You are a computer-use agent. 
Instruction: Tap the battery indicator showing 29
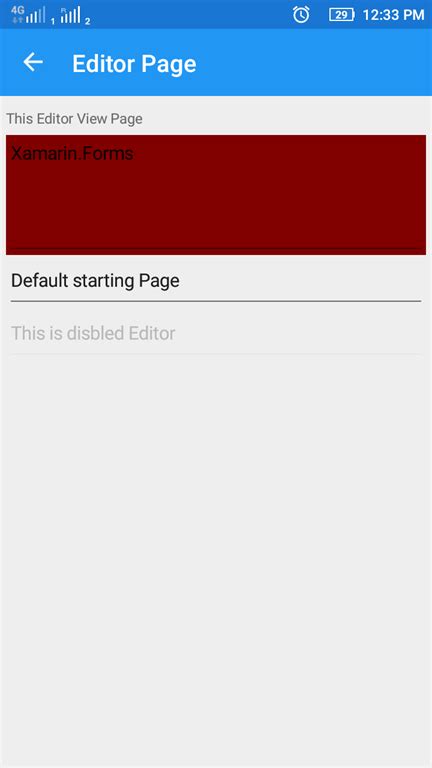341,15
